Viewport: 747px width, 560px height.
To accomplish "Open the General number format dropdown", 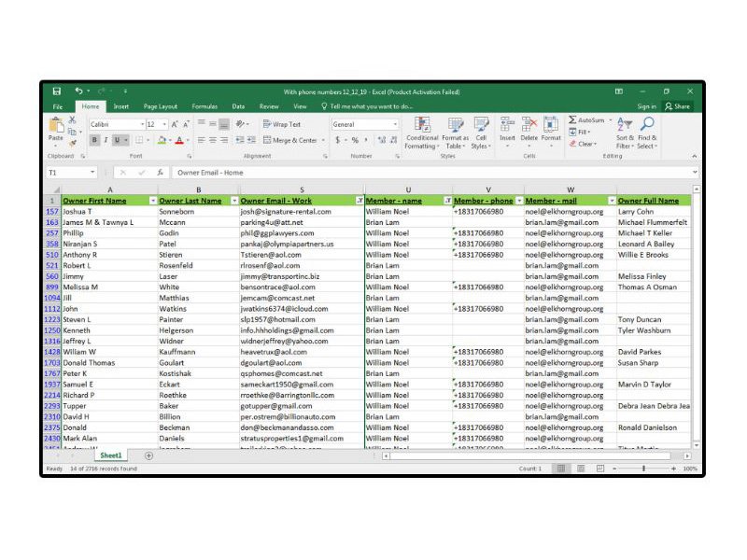I will (395, 124).
